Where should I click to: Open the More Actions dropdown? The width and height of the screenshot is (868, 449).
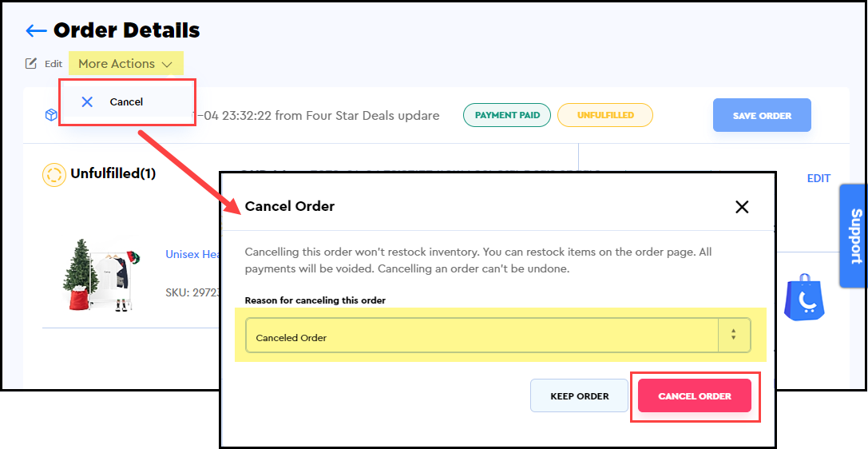125,64
